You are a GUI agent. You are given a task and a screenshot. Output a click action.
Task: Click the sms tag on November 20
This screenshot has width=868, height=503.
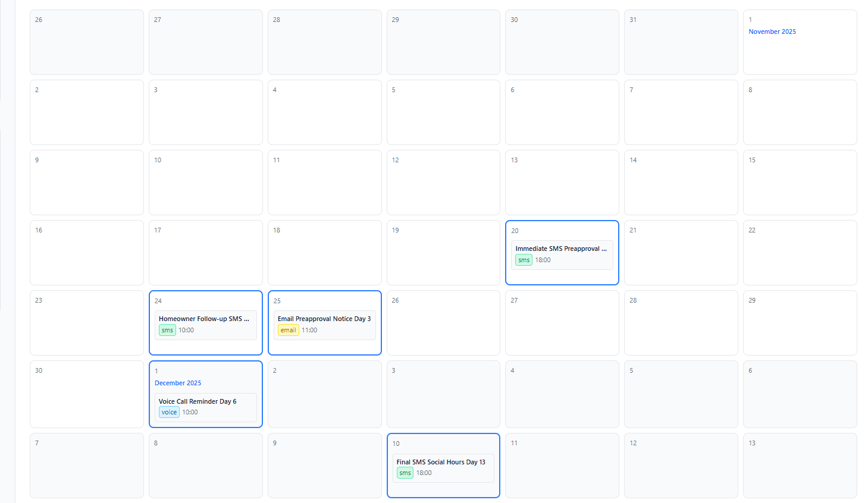pyautogui.click(x=524, y=260)
